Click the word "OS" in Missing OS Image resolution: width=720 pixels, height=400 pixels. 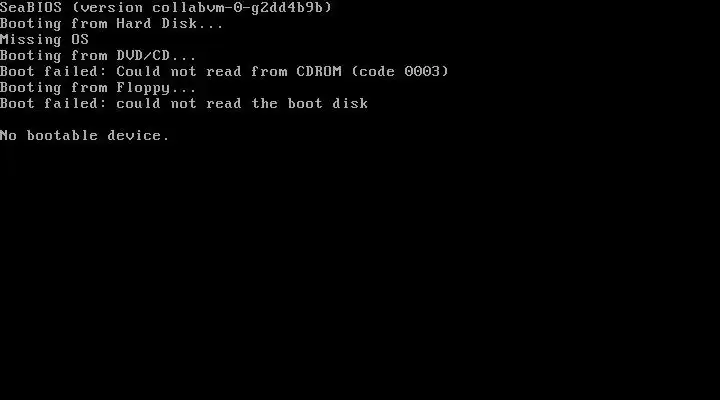tap(80, 39)
